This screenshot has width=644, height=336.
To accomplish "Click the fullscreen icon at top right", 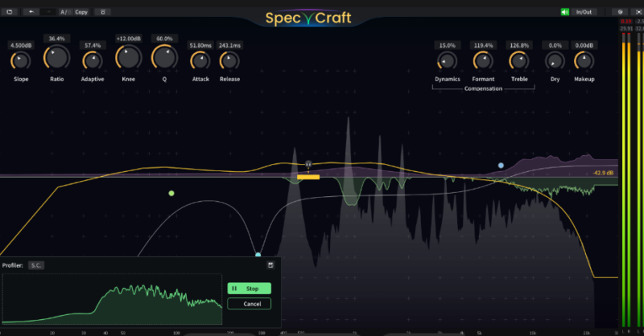I will 638,12.
